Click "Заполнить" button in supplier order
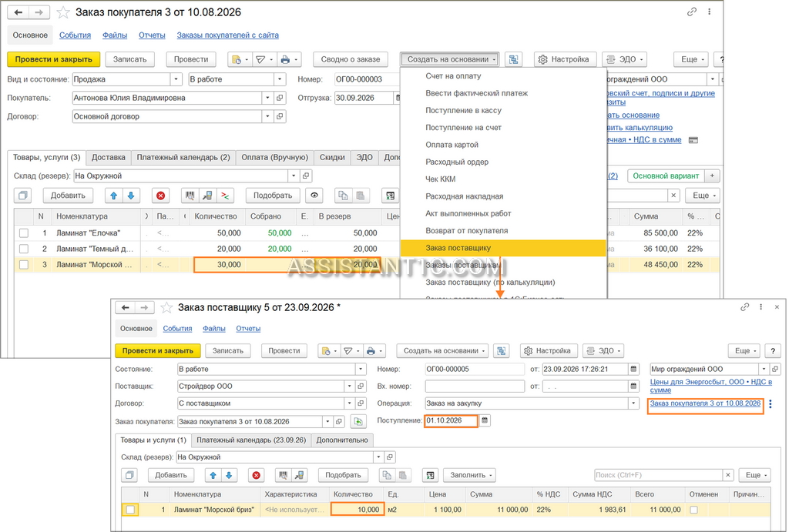 [x=471, y=475]
